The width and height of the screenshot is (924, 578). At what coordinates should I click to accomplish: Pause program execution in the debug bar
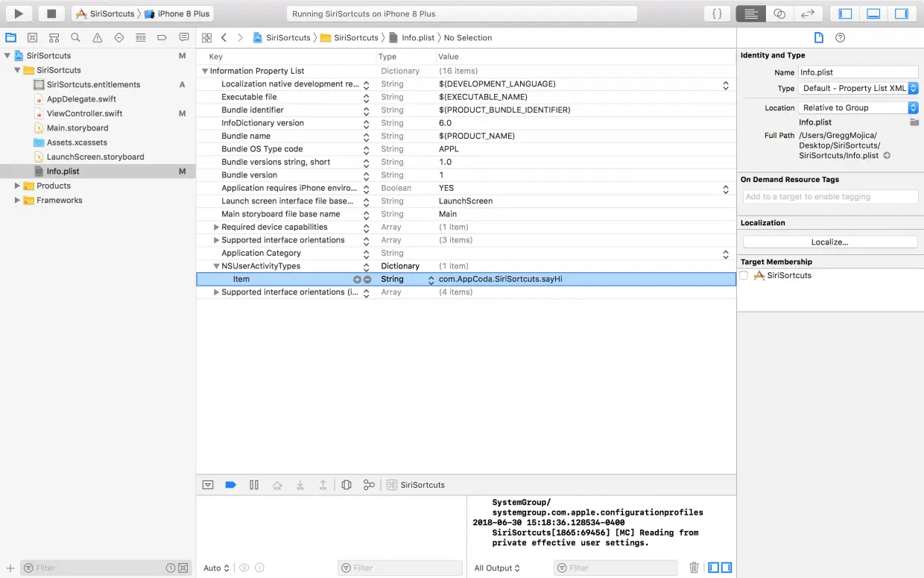coord(254,485)
